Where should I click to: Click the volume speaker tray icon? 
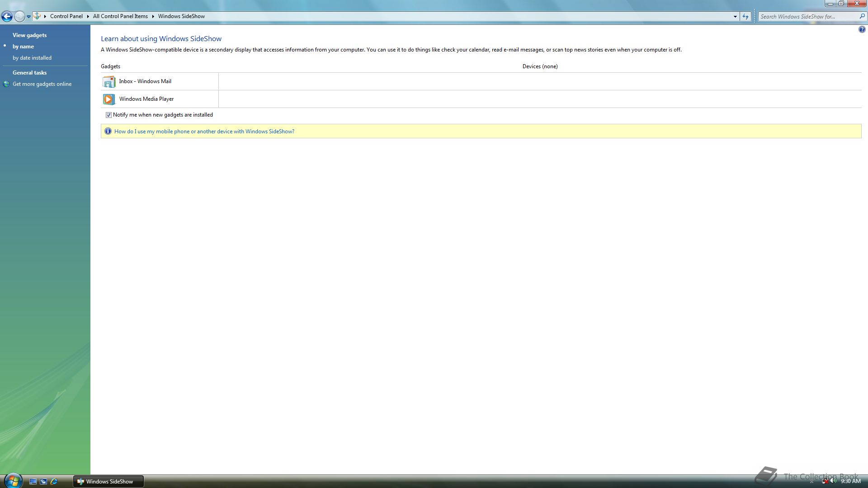point(833,481)
